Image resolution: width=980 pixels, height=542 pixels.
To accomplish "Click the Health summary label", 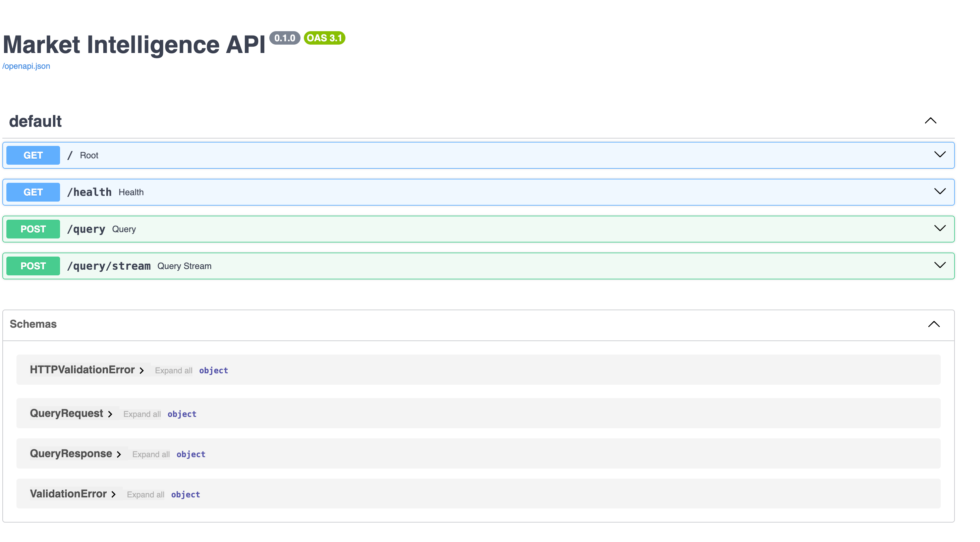I will [x=131, y=192].
